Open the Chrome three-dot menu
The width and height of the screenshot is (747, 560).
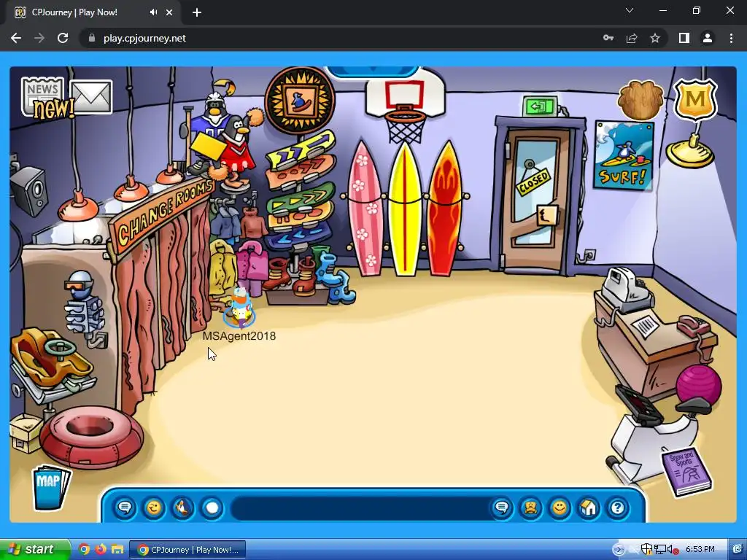point(731,38)
